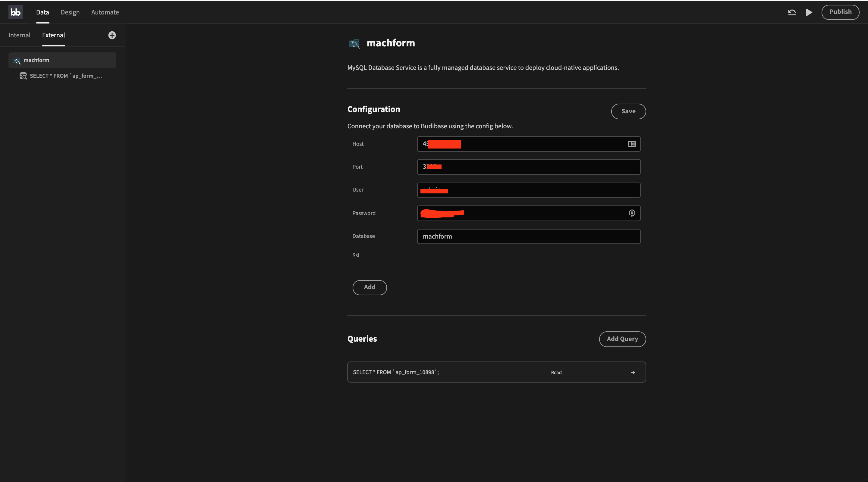
Task: Click the MySQL icon beside machform heading
Action: pos(354,43)
